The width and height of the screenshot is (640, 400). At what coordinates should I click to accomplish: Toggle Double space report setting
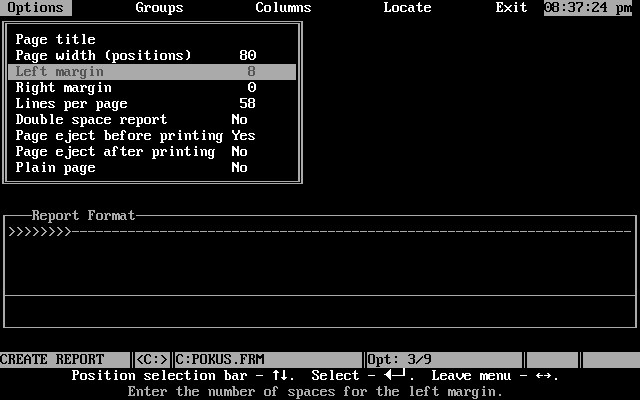152,120
